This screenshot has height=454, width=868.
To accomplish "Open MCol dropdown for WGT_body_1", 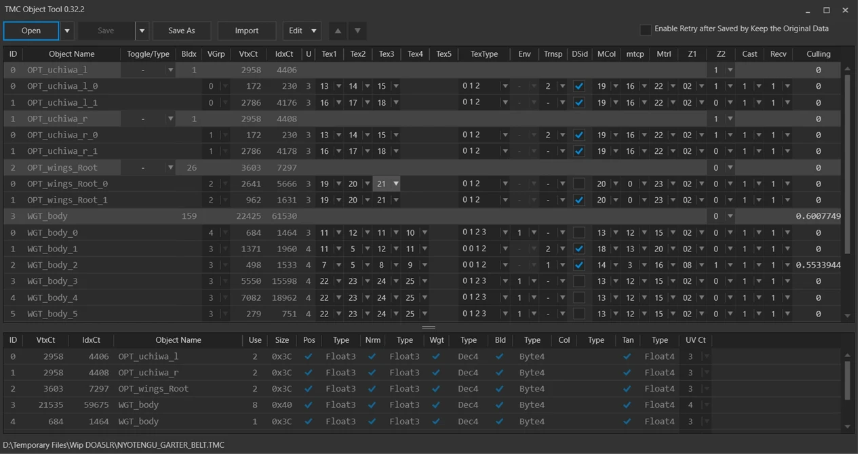I will pyautogui.click(x=615, y=249).
